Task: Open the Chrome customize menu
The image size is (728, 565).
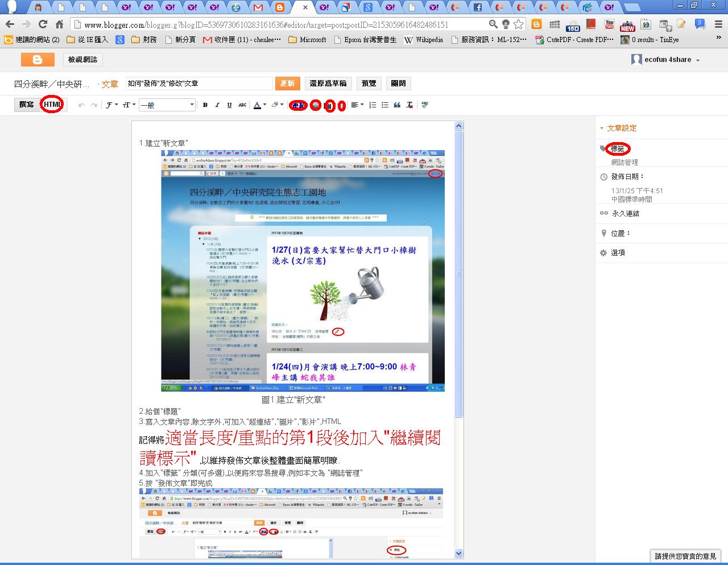Action: [x=718, y=24]
